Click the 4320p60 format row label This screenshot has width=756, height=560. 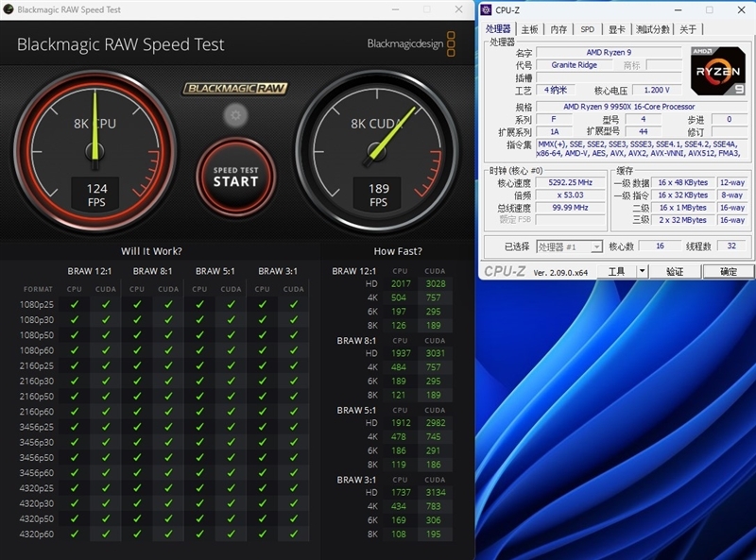pyautogui.click(x=37, y=534)
